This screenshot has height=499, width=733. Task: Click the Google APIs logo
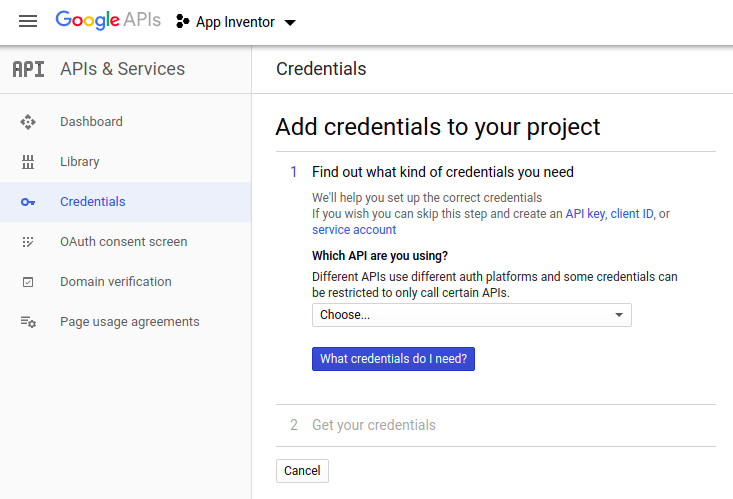click(x=108, y=21)
